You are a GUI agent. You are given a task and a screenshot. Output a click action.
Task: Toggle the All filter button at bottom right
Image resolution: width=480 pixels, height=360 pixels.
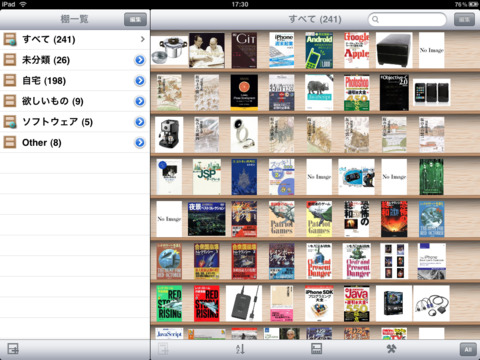click(468, 349)
